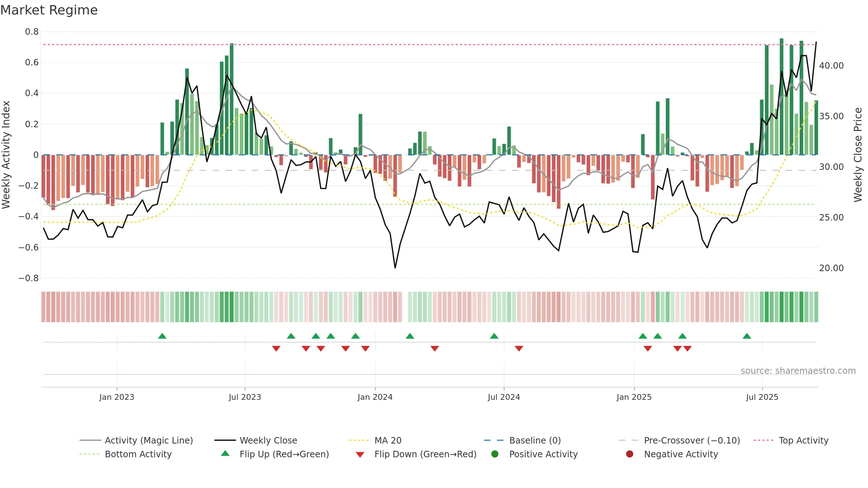This screenshot has width=868, height=488.
Task: Click the Jul 2023 x-axis label
Action: pos(245,397)
